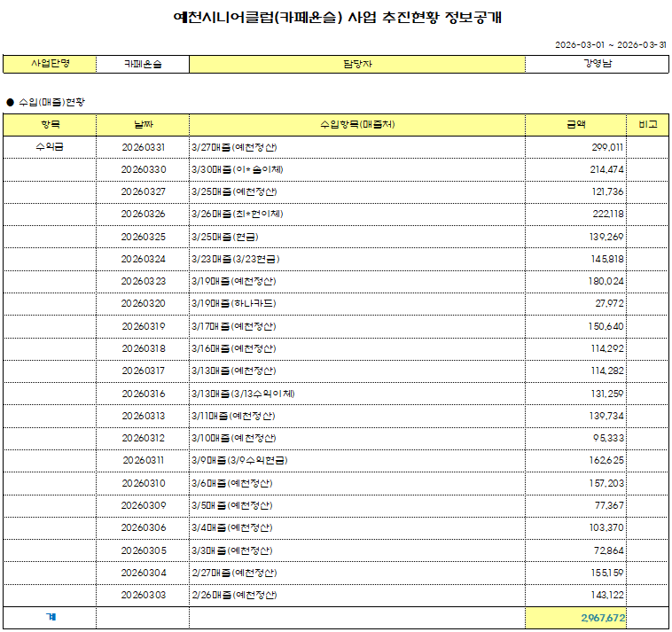Click the 계 total row label
672x632 pixels.
(50, 617)
